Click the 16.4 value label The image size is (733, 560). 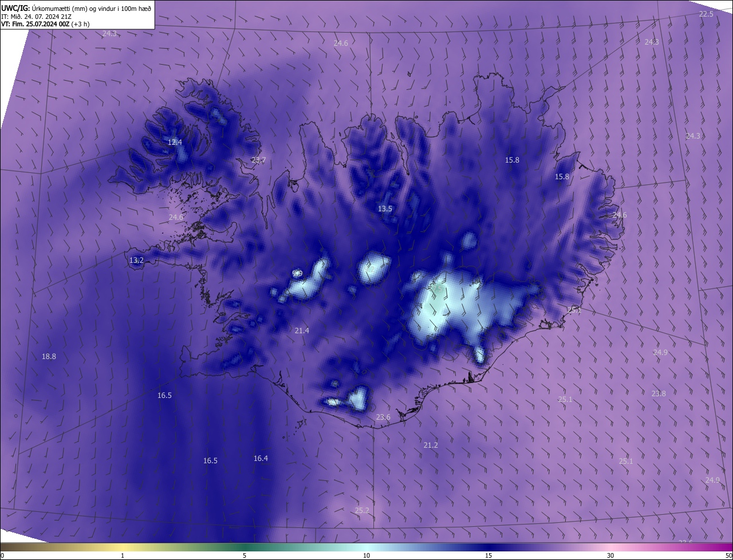tap(261, 458)
